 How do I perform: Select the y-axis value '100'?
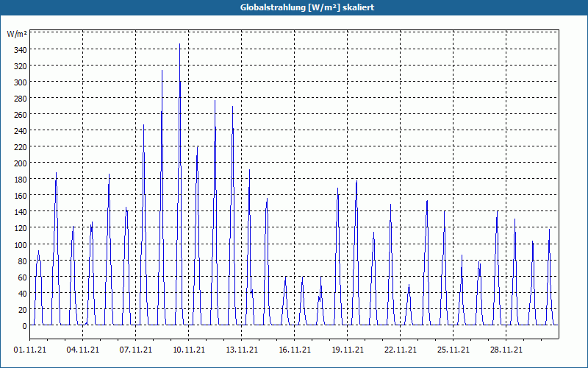click(21, 245)
